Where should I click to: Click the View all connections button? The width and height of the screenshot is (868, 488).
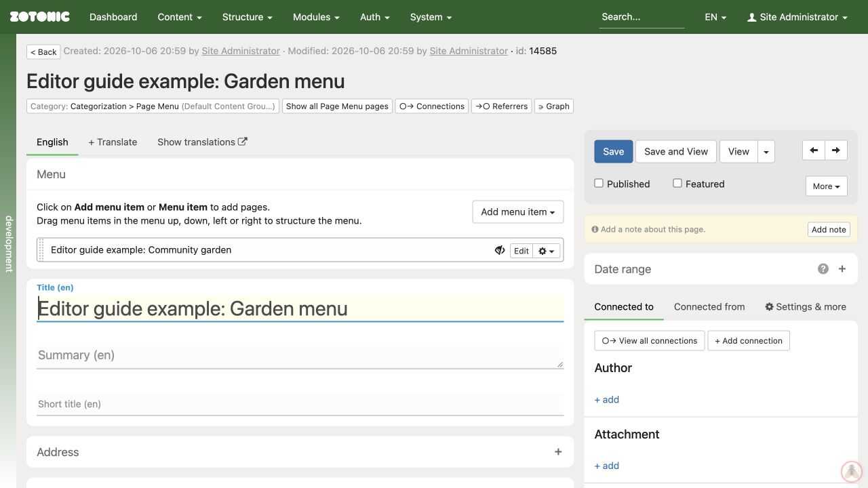(650, 341)
